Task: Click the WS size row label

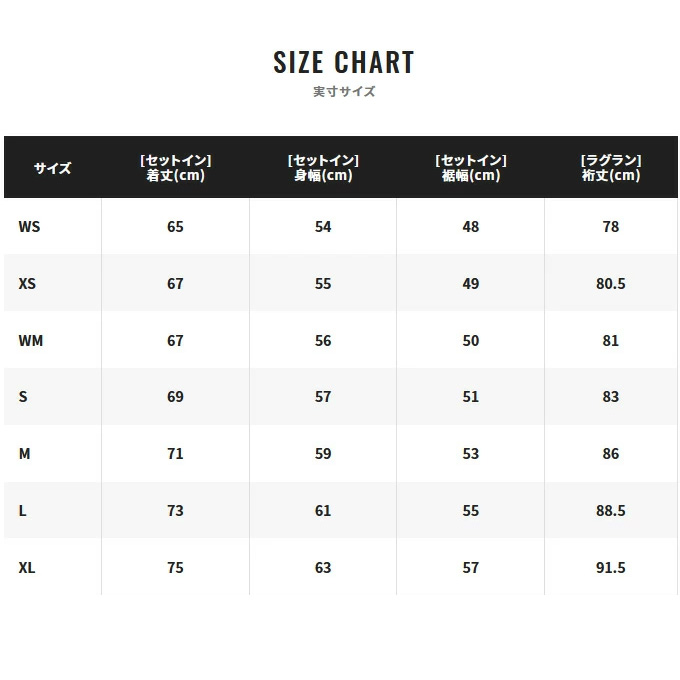Action: 29,227
